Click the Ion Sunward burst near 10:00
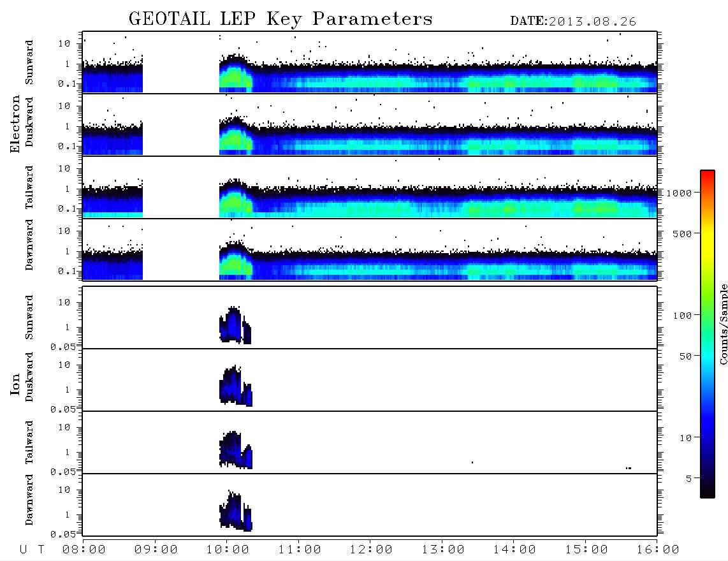This screenshot has height=561, width=728. tap(235, 324)
